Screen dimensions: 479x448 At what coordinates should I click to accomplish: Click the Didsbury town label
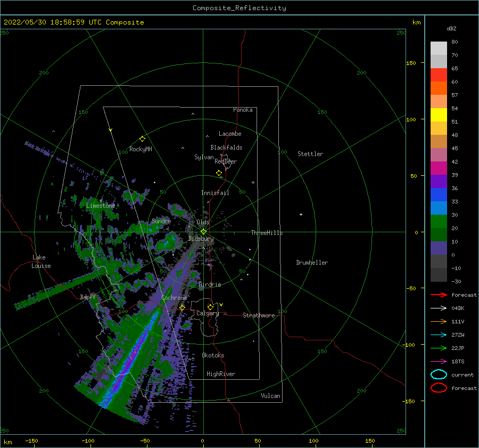coord(201,239)
